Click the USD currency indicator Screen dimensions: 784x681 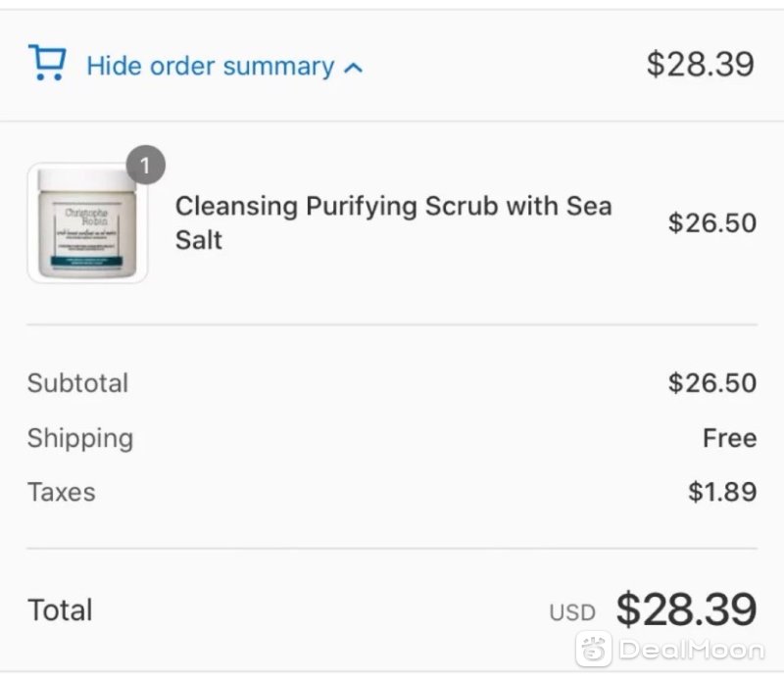(x=572, y=612)
